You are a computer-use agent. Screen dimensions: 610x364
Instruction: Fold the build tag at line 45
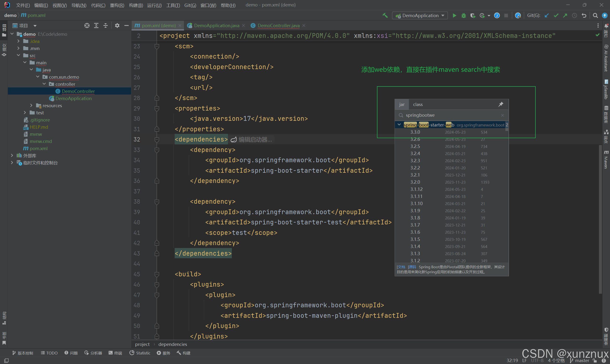pos(157,274)
